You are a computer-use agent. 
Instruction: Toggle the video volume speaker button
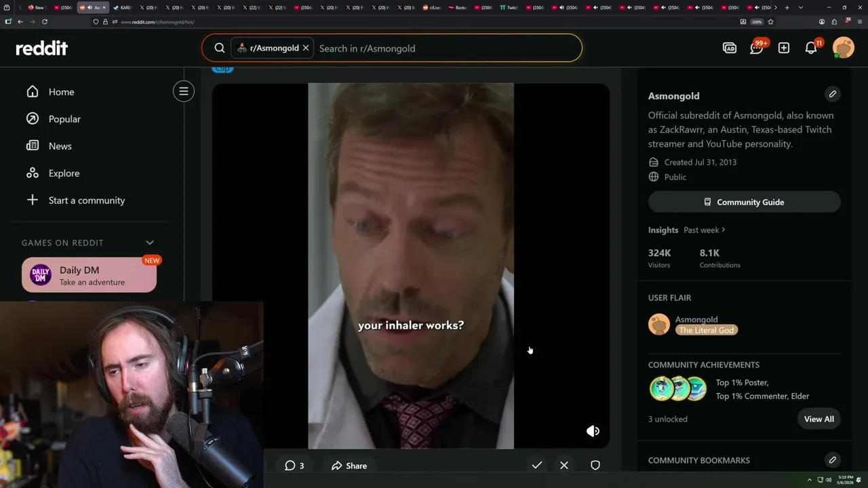point(593,431)
